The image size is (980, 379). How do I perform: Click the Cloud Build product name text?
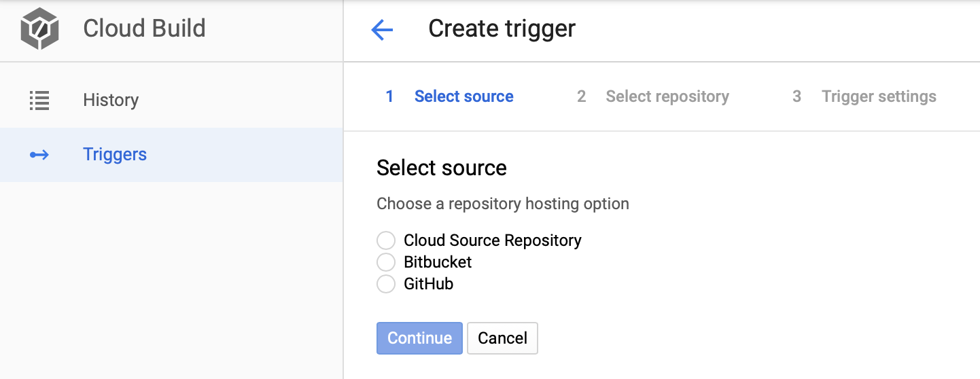pyautogui.click(x=144, y=29)
